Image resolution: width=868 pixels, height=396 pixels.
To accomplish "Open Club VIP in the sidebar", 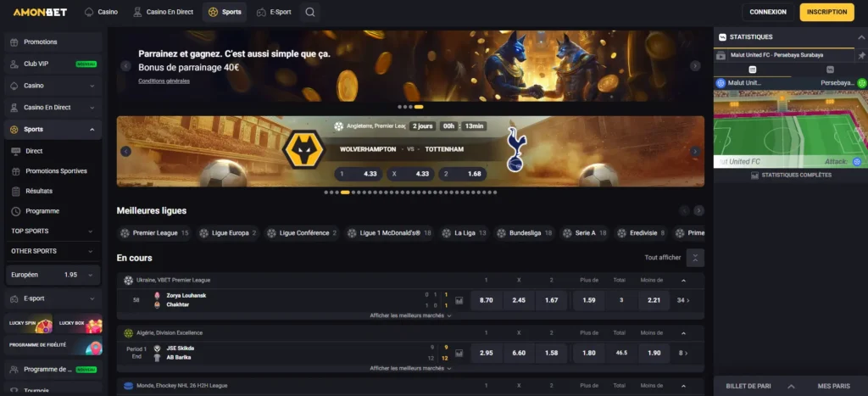I will point(53,64).
